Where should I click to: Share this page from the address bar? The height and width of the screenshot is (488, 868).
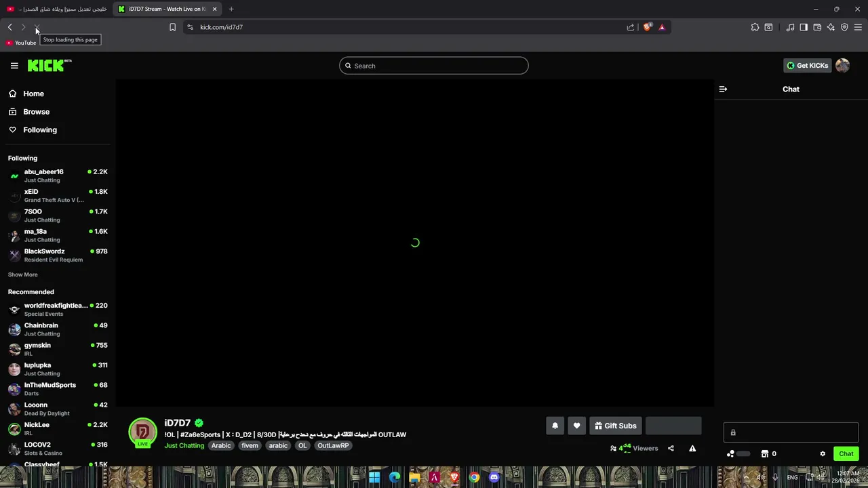click(631, 27)
